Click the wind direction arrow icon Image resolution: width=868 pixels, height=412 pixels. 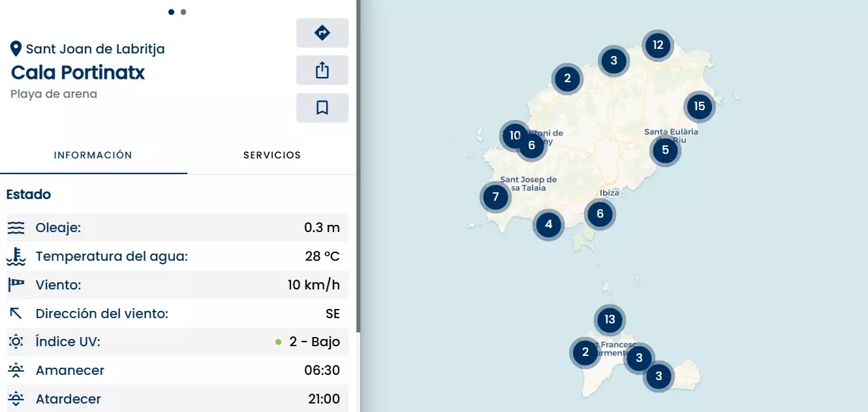tap(16, 314)
